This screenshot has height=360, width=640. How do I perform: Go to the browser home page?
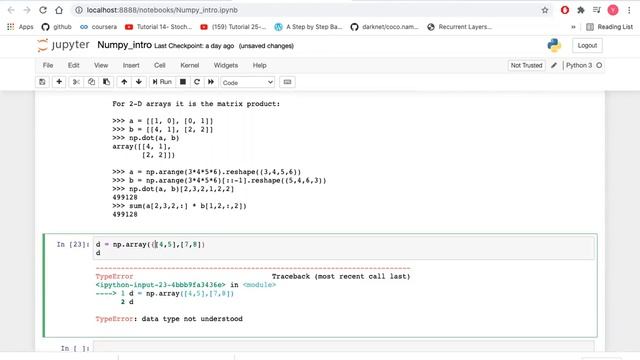(x=59, y=10)
